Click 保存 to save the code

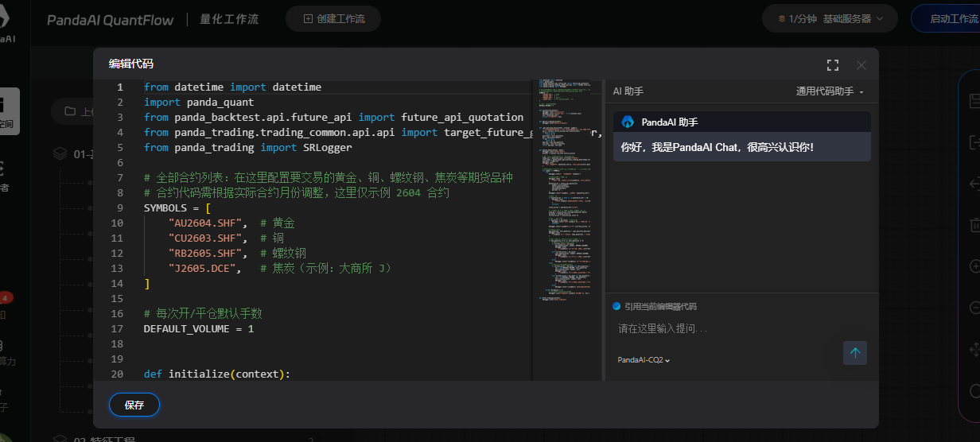point(134,405)
